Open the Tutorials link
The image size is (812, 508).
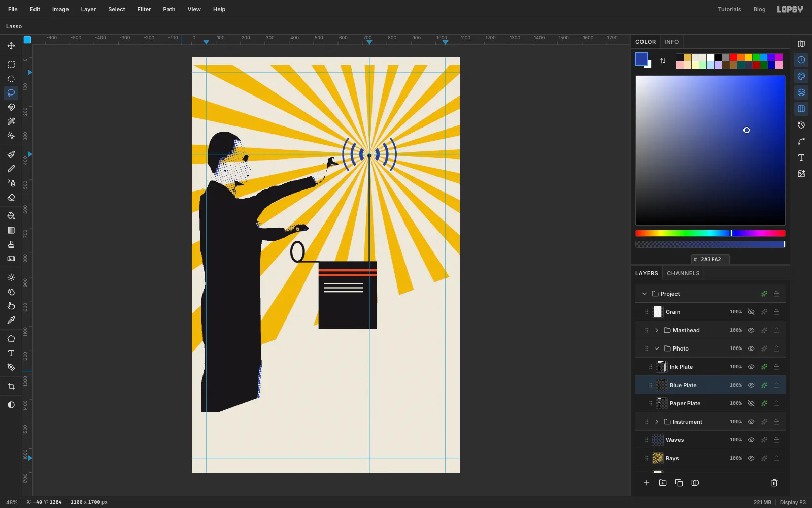(729, 9)
